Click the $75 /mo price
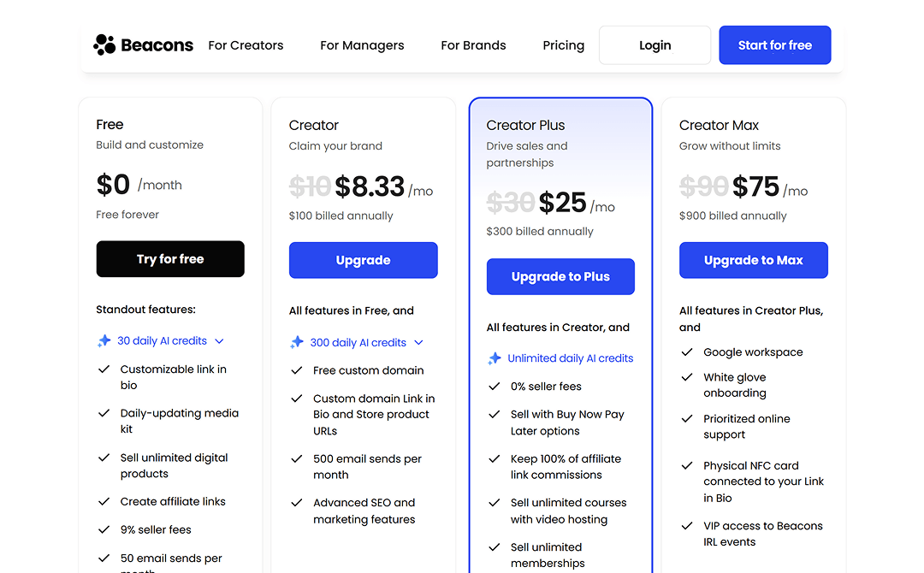Screen dimensions: 924x573 [770, 187]
